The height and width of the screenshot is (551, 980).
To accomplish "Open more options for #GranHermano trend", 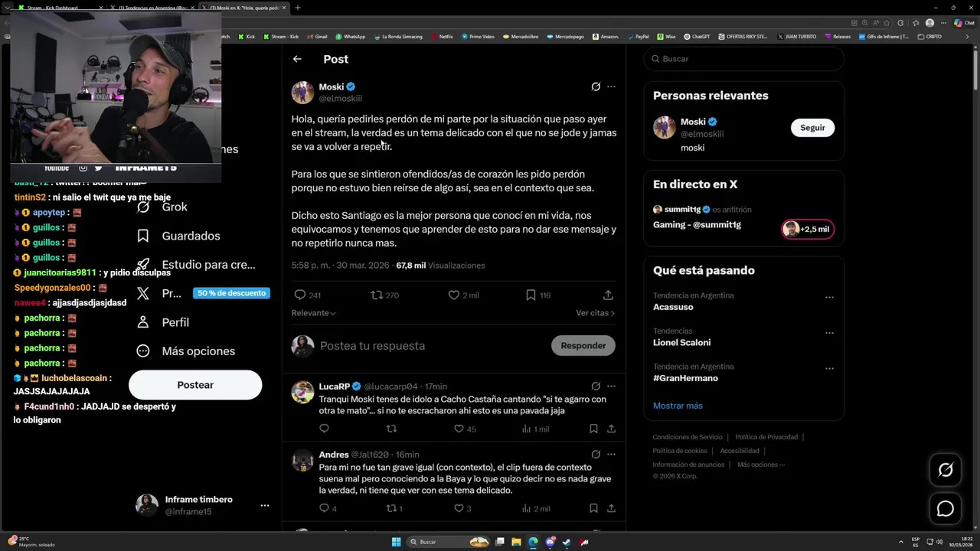I will [829, 369].
